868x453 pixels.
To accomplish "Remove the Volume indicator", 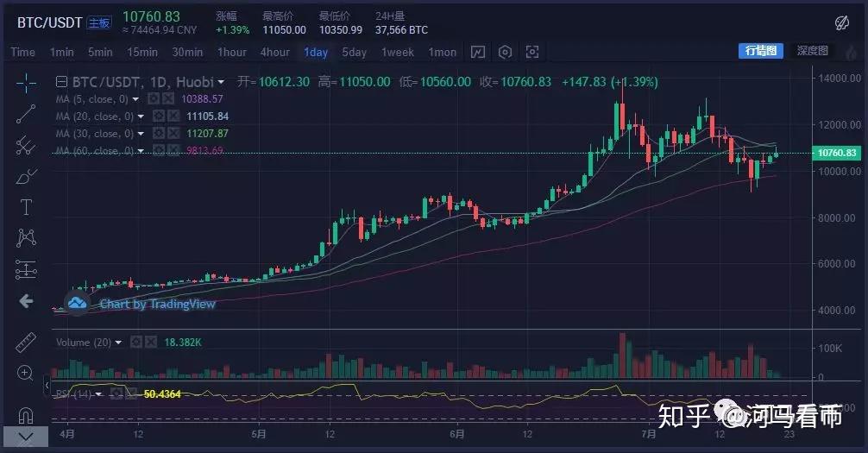I will (x=151, y=343).
